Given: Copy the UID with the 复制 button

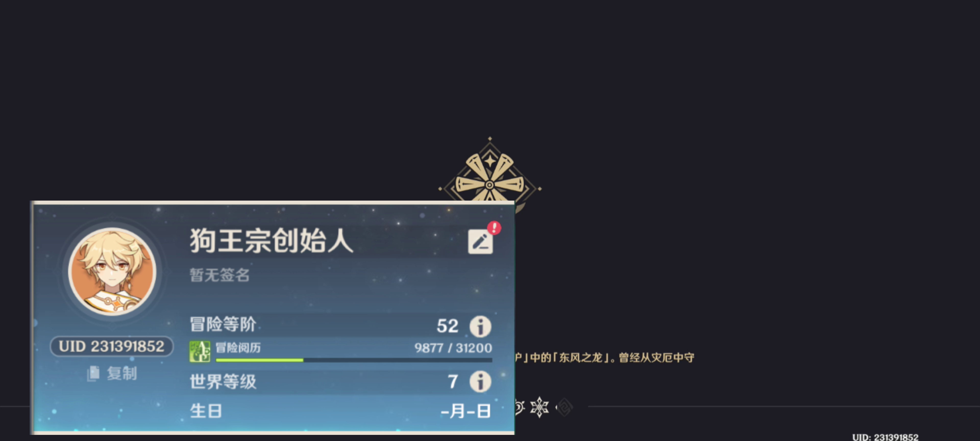Looking at the screenshot, I should (x=112, y=373).
